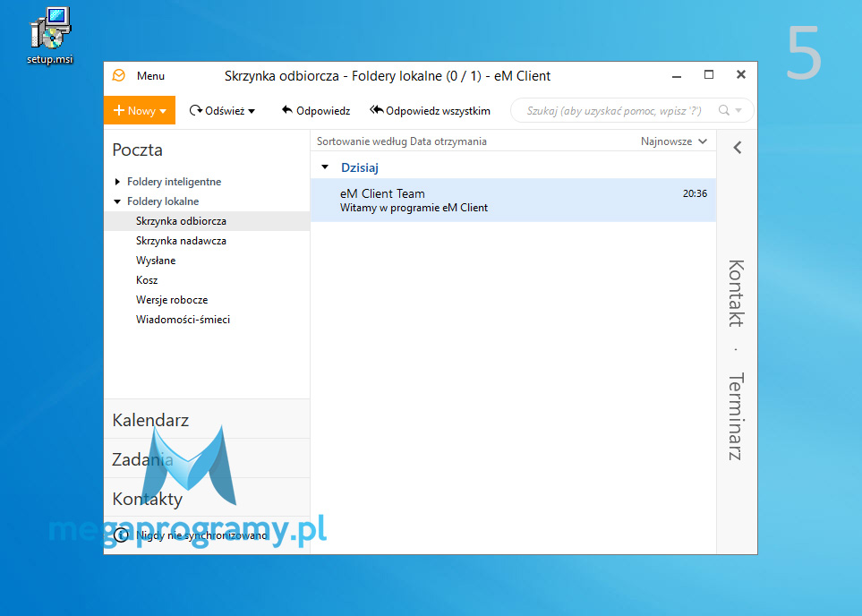Screen dimensions: 862x616
Task: Expand Foldery inteligentne tree arrow
Action: tap(117, 182)
